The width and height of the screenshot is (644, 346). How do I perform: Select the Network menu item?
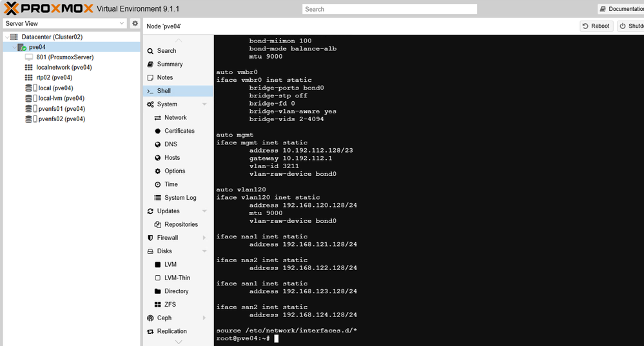coord(179,118)
